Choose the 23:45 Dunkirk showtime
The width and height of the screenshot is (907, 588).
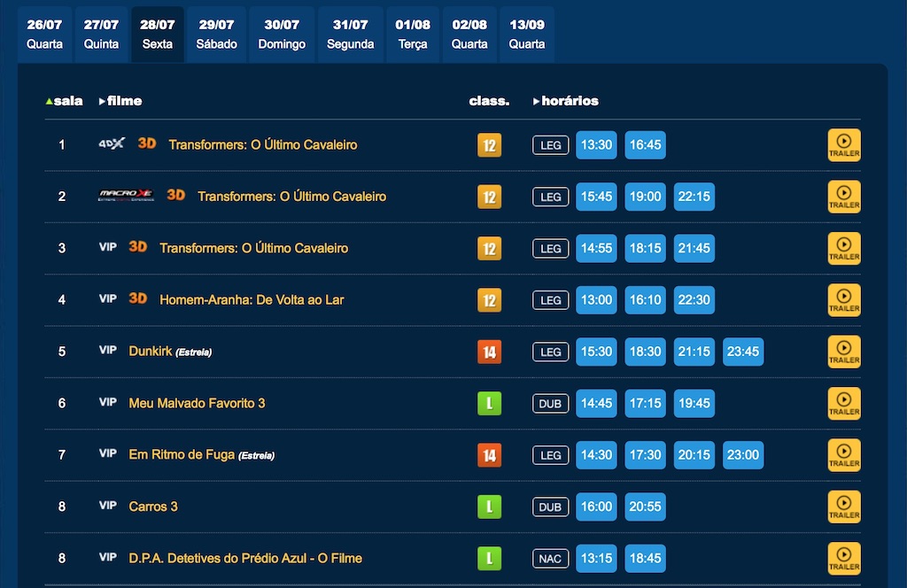(x=742, y=352)
